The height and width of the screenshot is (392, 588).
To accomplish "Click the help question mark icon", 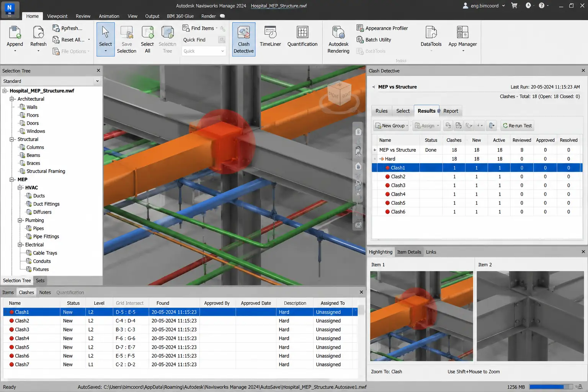I will tap(541, 5).
